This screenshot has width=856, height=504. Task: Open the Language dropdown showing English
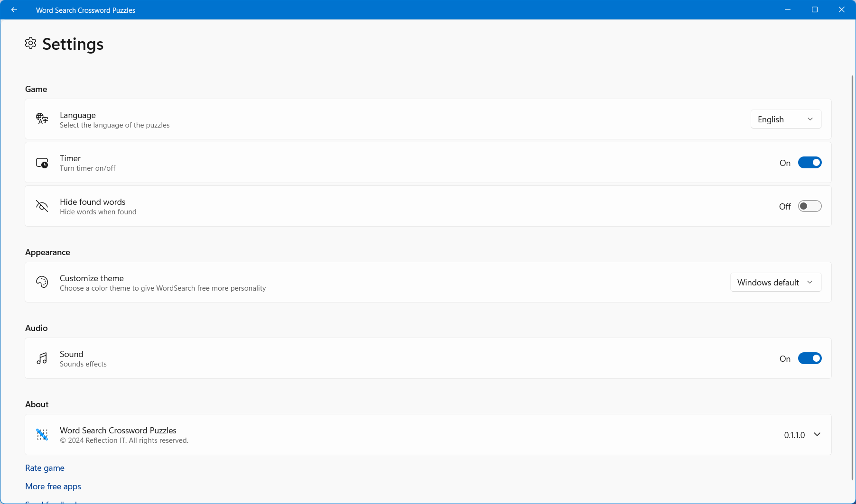(785, 119)
